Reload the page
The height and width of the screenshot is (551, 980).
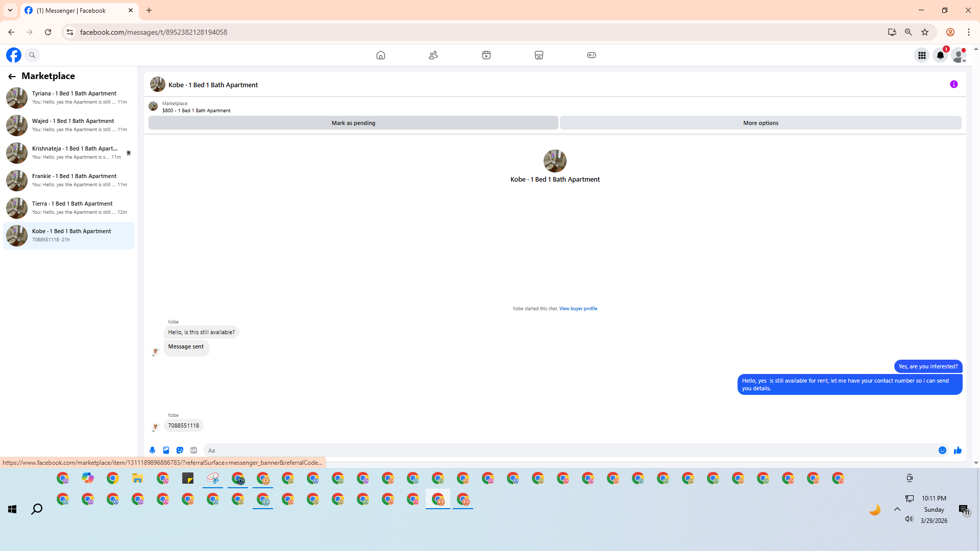[x=48, y=32]
